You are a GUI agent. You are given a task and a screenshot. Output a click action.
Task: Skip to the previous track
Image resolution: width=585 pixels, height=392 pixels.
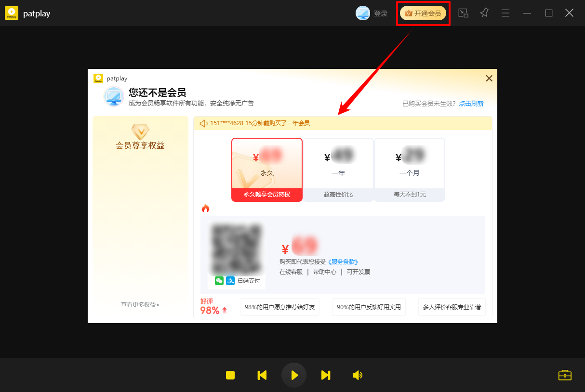point(262,375)
